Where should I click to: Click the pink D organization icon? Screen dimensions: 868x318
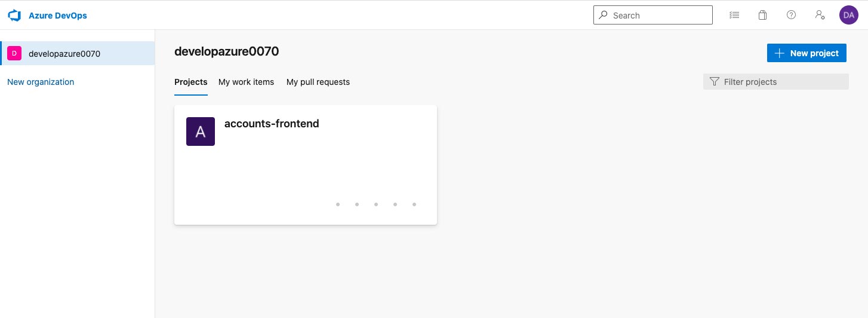tap(14, 53)
